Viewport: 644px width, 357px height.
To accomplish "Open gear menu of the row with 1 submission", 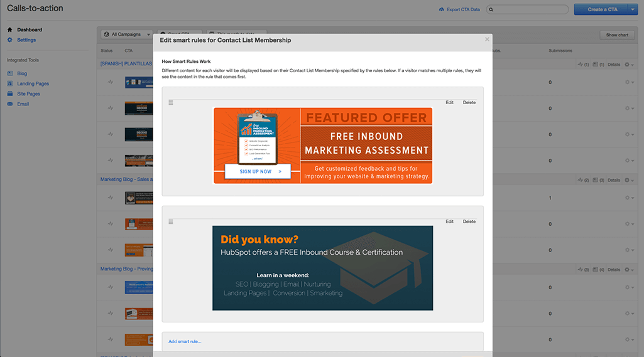I will [629, 198].
